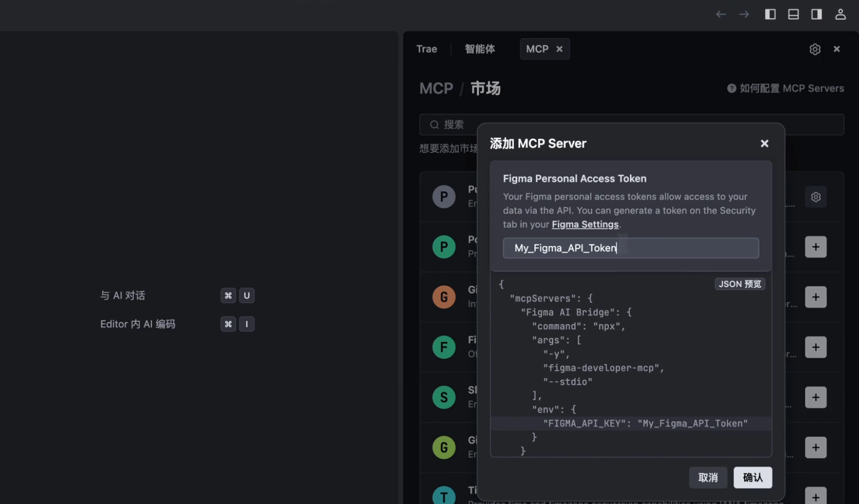Screen dimensions: 859x504
Task: Switch to the 智能体 tab
Action: click(480, 49)
